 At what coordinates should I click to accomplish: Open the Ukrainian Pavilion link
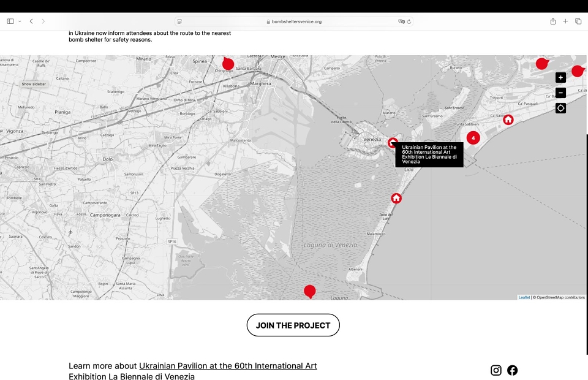point(228,366)
